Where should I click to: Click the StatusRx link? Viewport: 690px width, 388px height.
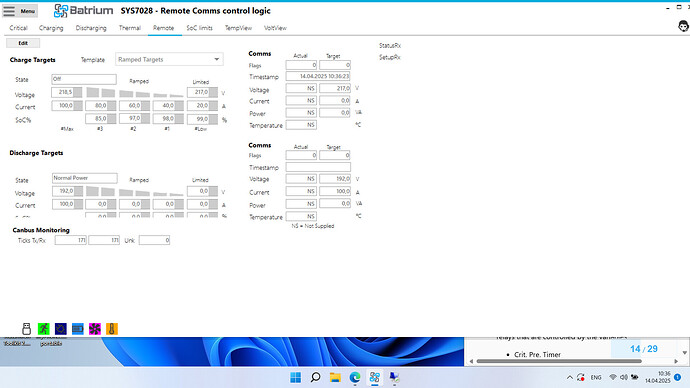point(390,45)
